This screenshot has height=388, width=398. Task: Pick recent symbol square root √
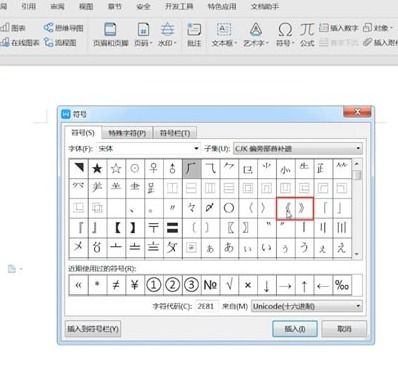coord(229,285)
